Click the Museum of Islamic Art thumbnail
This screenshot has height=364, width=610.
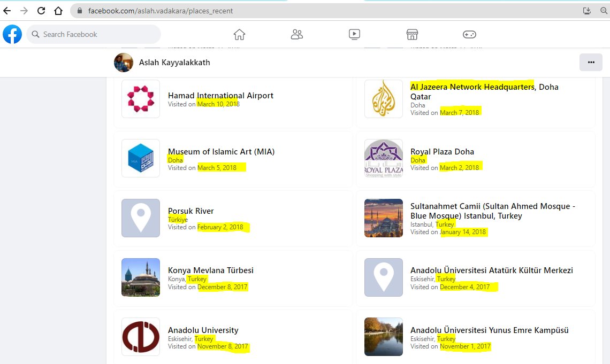pos(141,158)
